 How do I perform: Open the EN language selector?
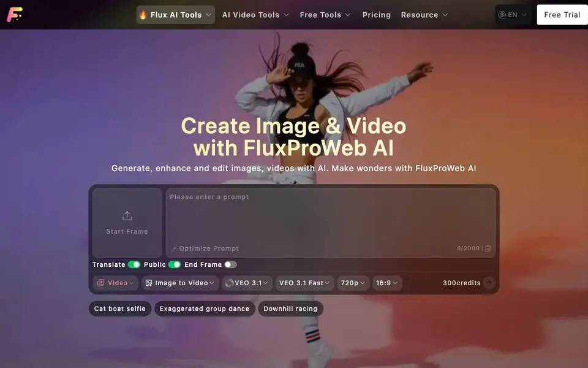513,15
